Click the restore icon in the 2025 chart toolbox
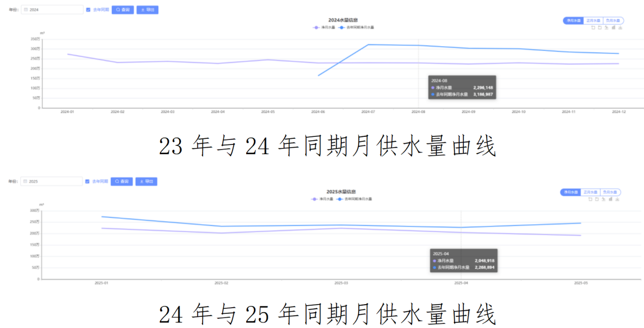The image size is (644, 328). point(597,199)
